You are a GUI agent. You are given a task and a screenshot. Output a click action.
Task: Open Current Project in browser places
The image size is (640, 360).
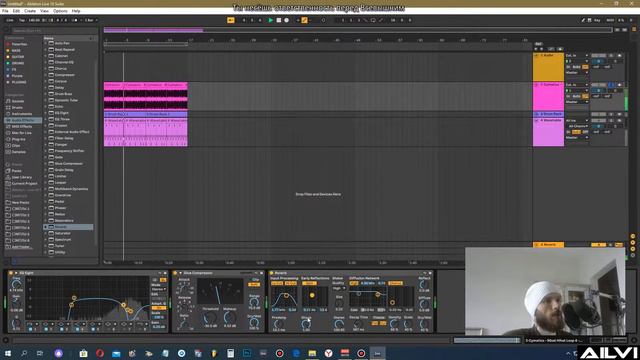point(24,184)
